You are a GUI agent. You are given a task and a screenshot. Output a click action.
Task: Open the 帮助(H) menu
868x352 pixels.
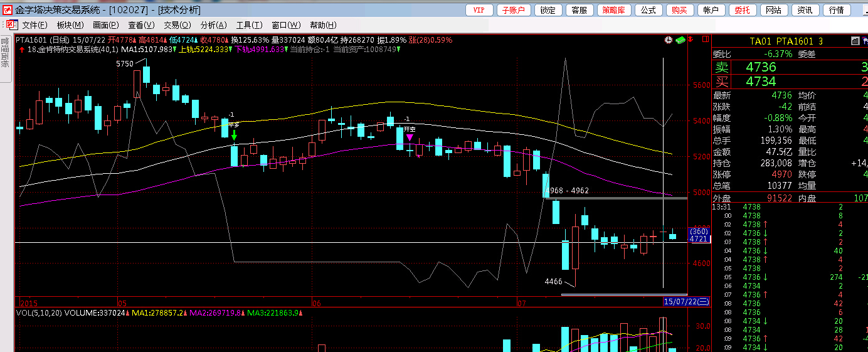[x=323, y=25]
